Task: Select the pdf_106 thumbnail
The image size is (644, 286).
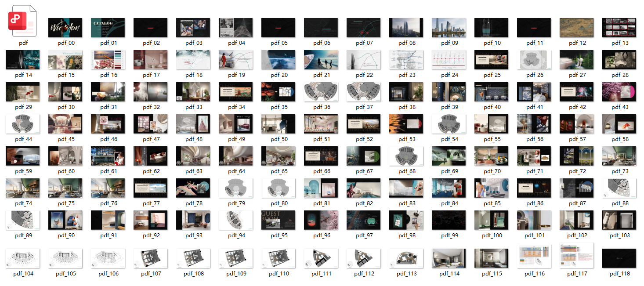Action: pos(108,258)
